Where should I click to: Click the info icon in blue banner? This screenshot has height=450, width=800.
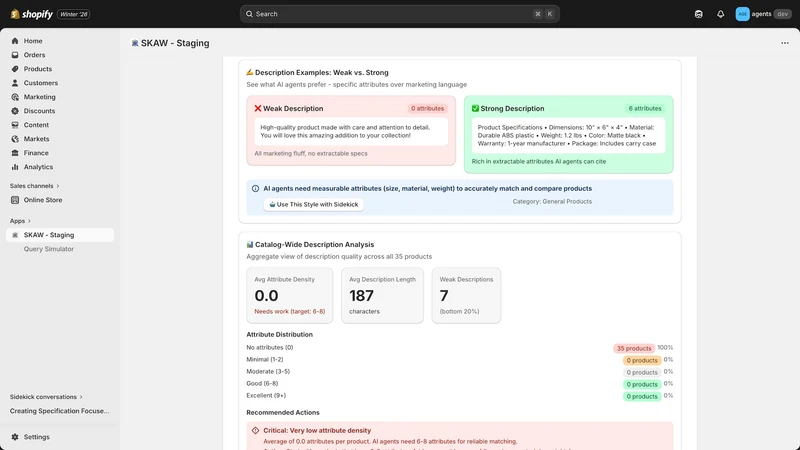pos(255,189)
